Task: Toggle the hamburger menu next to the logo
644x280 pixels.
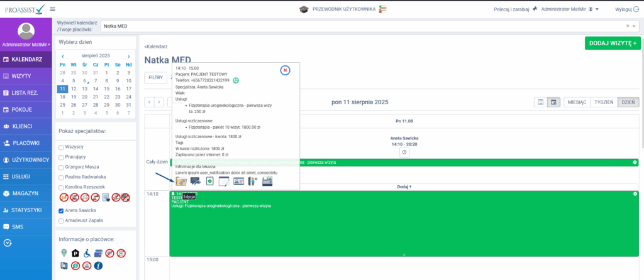Action: coord(52,9)
